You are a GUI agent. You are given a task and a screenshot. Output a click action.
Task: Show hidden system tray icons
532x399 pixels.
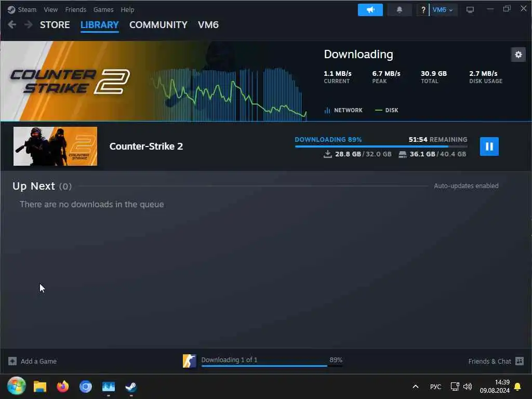pyautogui.click(x=415, y=387)
